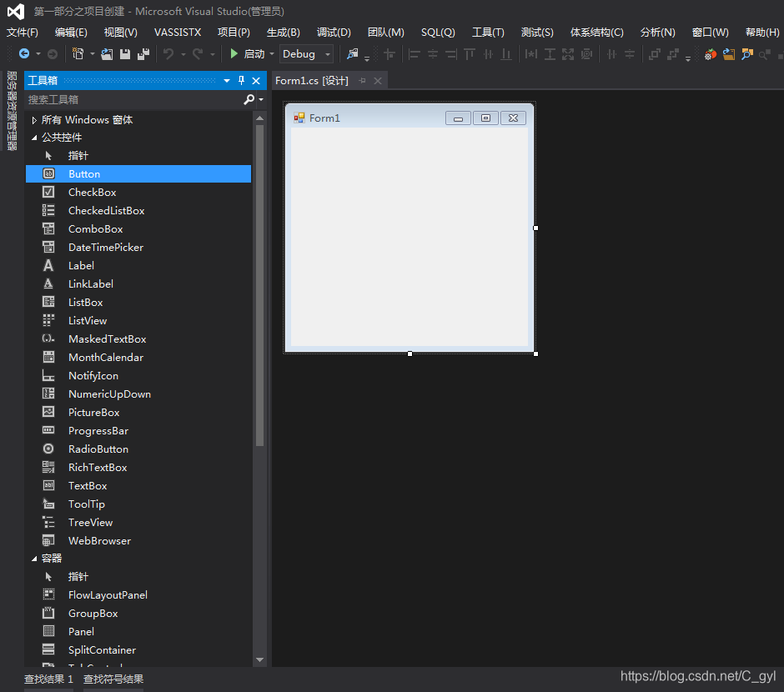Select the ComboBox control in toolbox
784x692 pixels.
click(x=138, y=228)
